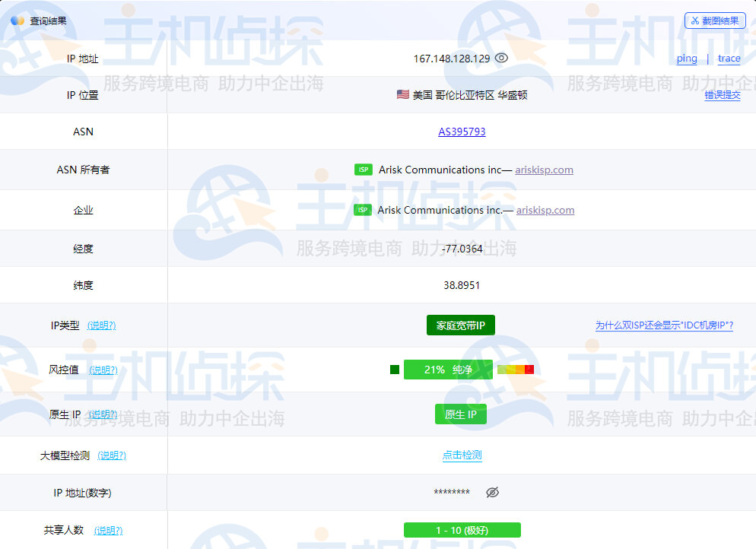
Task: Open the trace link
Action: (729, 58)
